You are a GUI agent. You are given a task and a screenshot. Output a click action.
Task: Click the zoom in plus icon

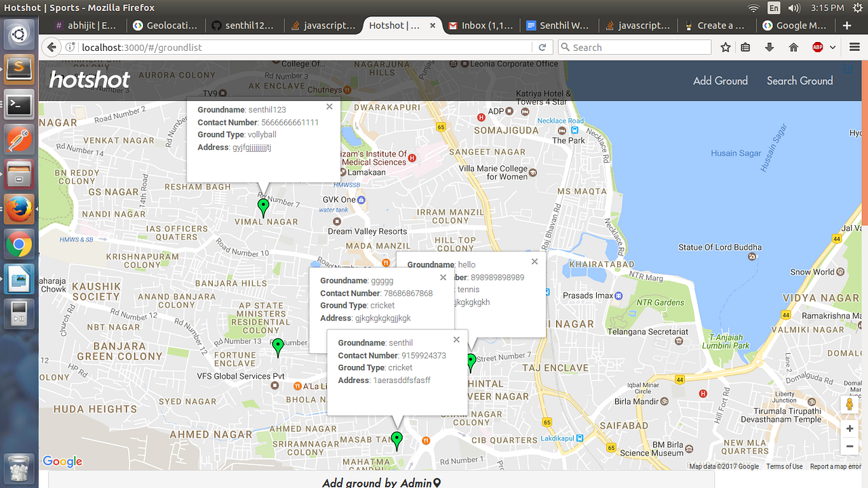(850, 428)
